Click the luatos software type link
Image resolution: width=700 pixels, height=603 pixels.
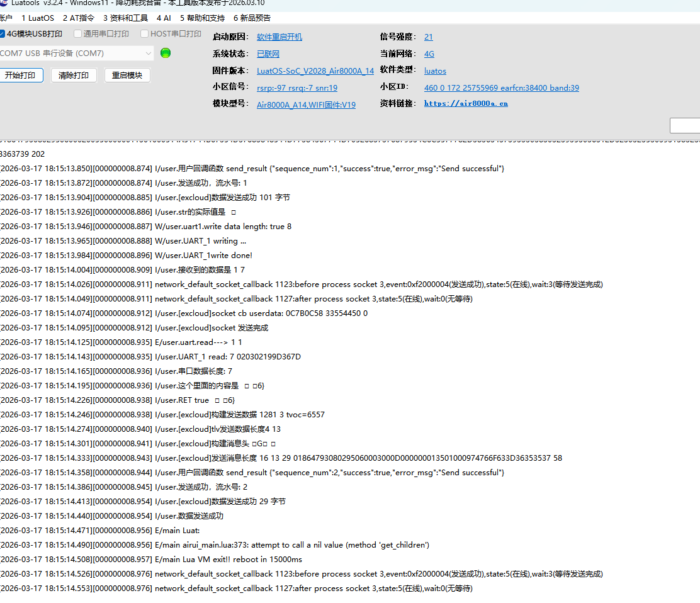pyautogui.click(x=435, y=71)
